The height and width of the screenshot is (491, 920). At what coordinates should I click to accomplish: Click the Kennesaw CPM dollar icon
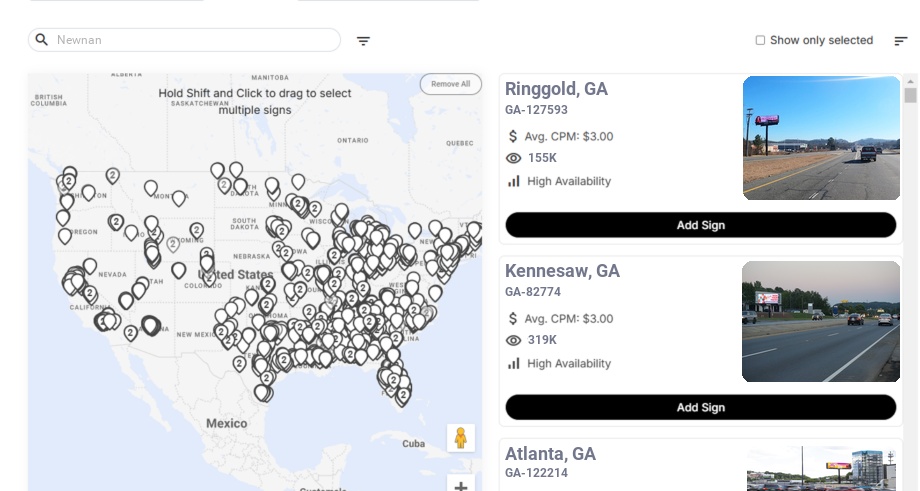[x=513, y=319]
